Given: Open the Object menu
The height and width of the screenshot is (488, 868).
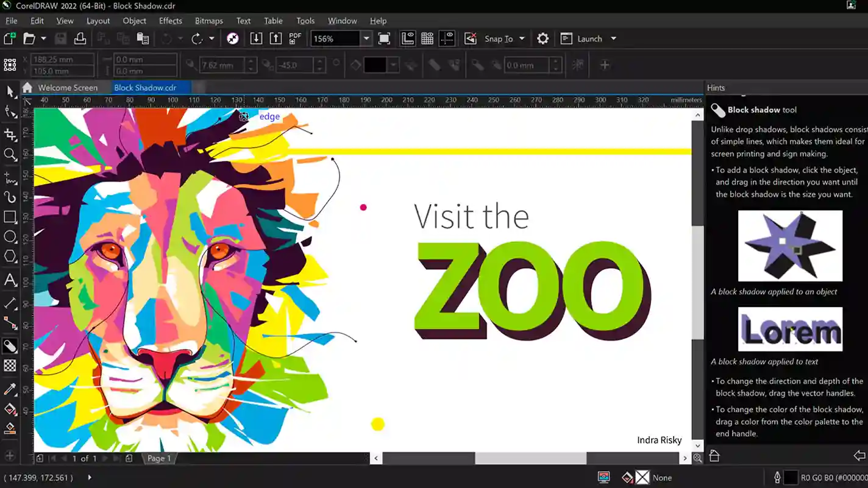Looking at the screenshot, I should coord(134,21).
